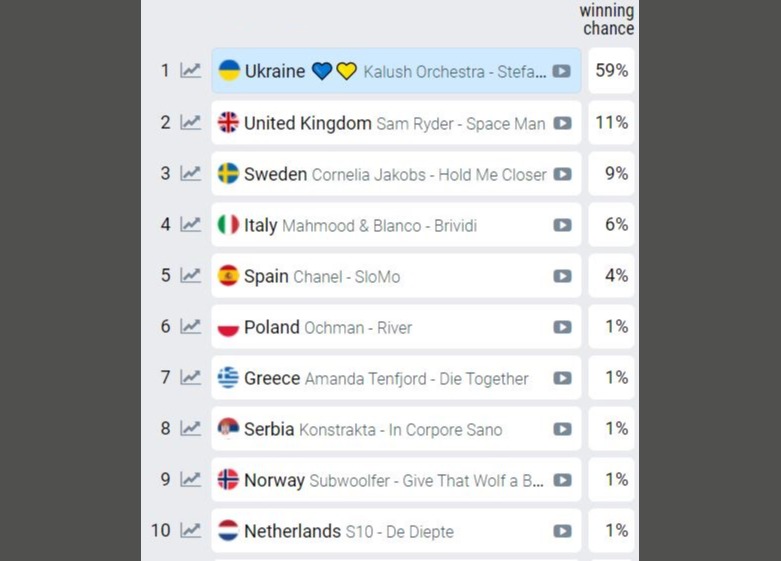Screen dimensions: 781x561
Task: Click the winning chance column header
Action: (x=607, y=19)
